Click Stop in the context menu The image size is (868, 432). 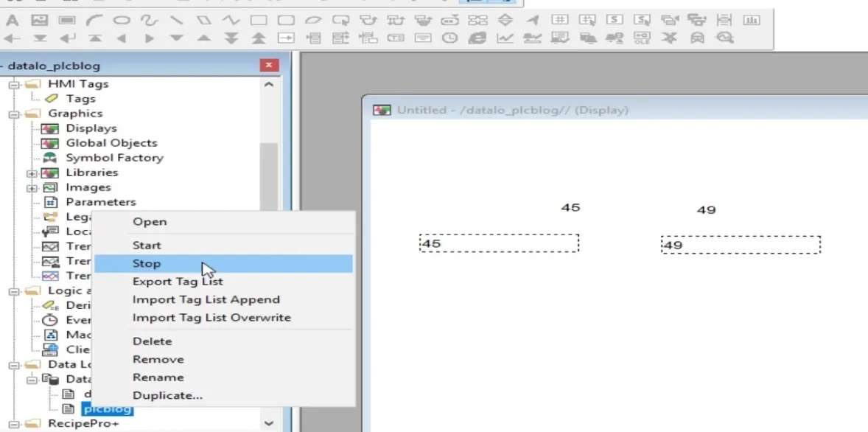[224, 264]
